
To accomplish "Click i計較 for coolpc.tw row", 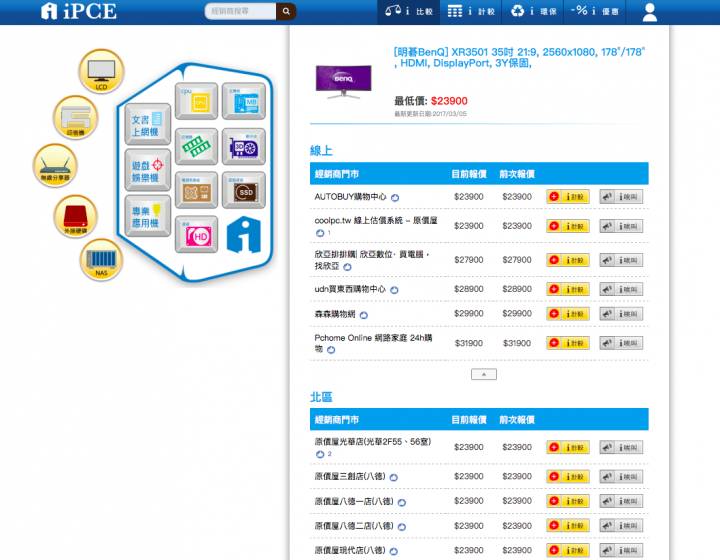I will (568, 226).
